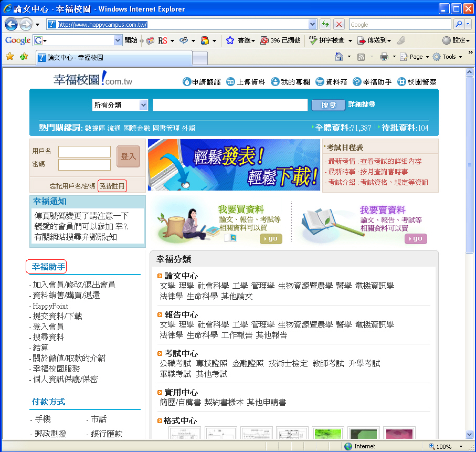Viewport: 476px width, 452px height.
Task: Click the RSS feeds icon
Action: [x=361, y=57]
